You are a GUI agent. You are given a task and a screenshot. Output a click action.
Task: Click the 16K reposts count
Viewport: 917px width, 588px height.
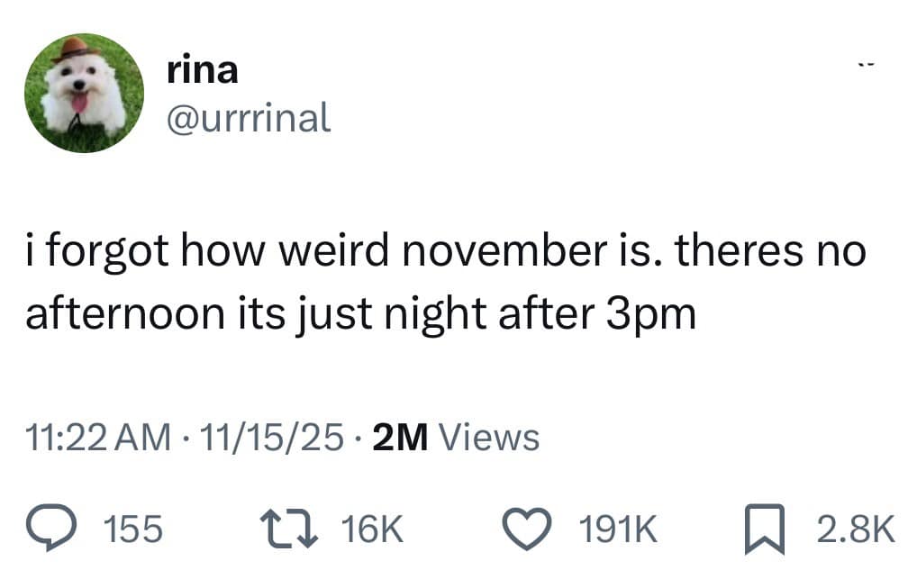(x=372, y=530)
